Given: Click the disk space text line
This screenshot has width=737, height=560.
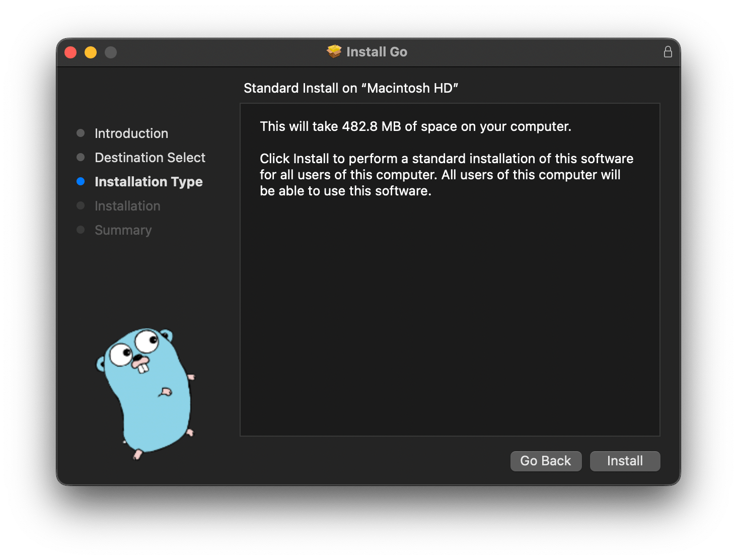Looking at the screenshot, I should [415, 126].
